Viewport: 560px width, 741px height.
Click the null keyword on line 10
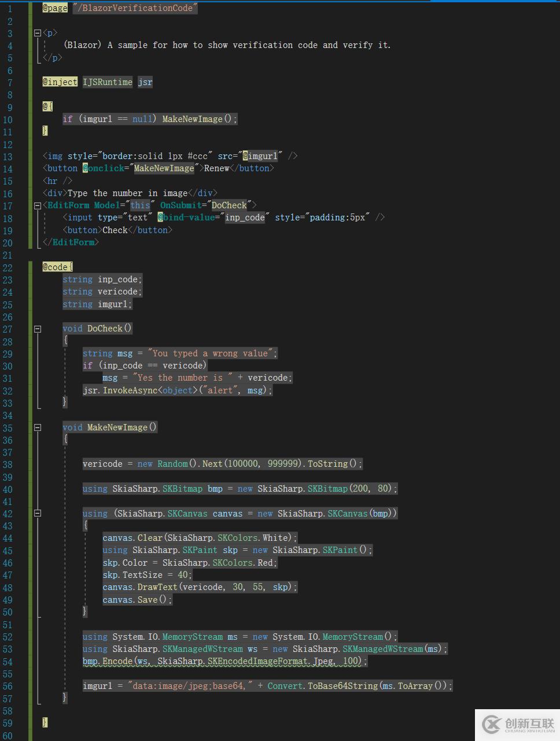click(142, 119)
